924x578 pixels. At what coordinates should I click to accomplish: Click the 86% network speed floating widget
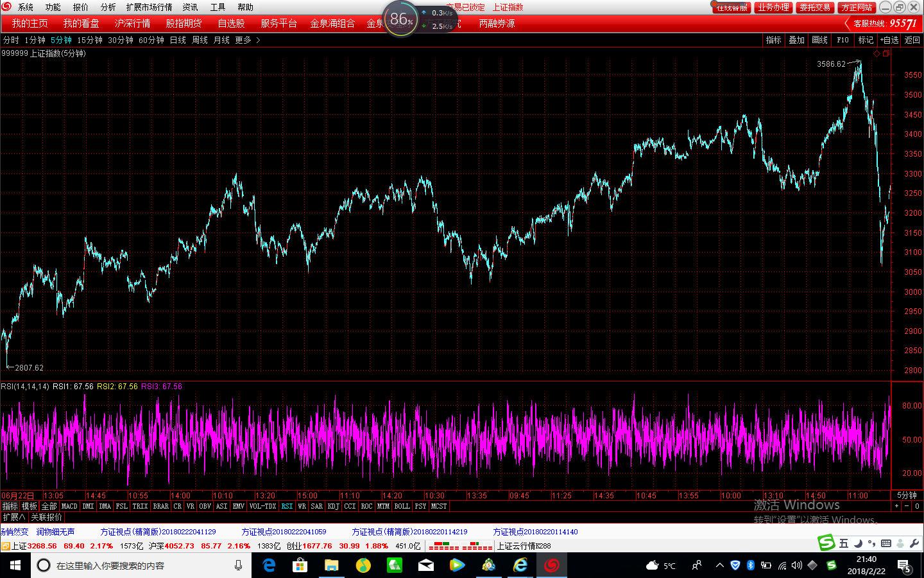pyautogui.click(x=401, y=19)
